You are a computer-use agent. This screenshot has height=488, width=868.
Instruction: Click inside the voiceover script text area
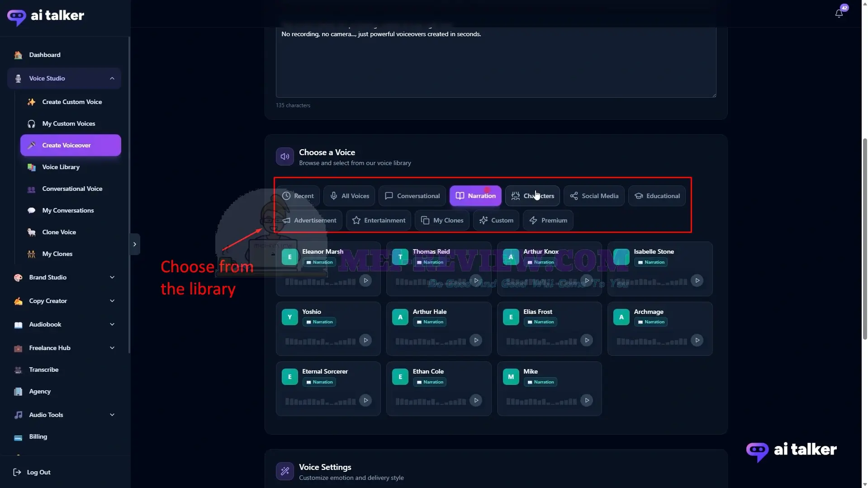[x=496, y=62]
